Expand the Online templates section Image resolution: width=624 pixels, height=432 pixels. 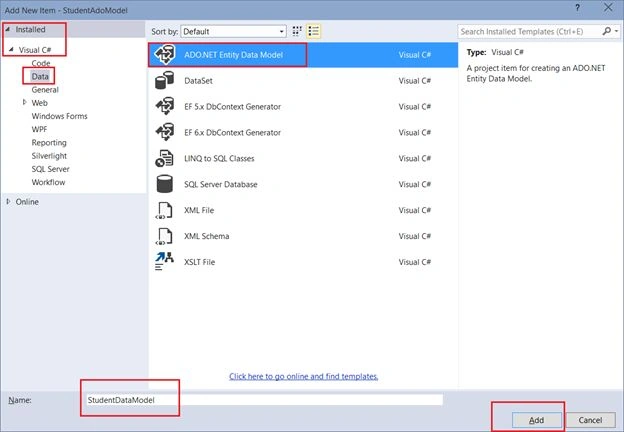pyautogui.click(x=8, y=202)
